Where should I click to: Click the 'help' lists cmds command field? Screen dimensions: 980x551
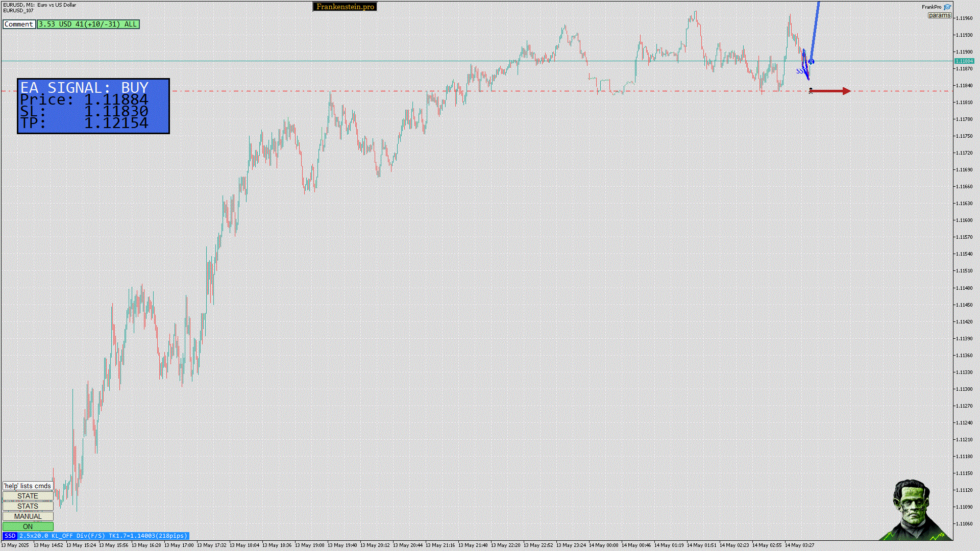[28, 486]
